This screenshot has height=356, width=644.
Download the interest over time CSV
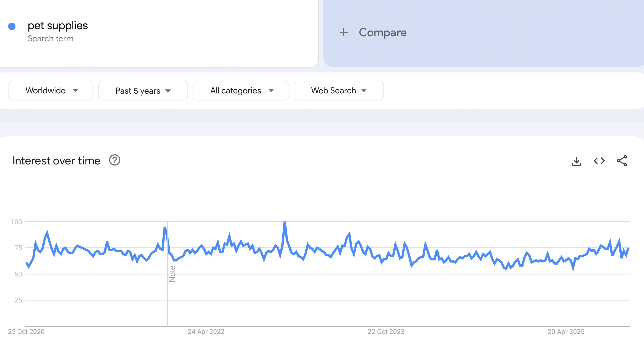pyautogui.click(x=576, y=161)
